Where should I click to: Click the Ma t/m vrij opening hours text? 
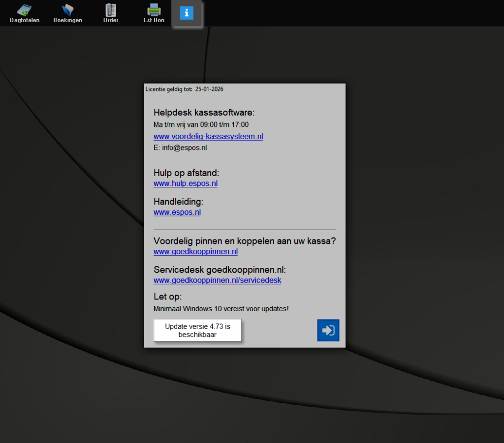(201, 124)
